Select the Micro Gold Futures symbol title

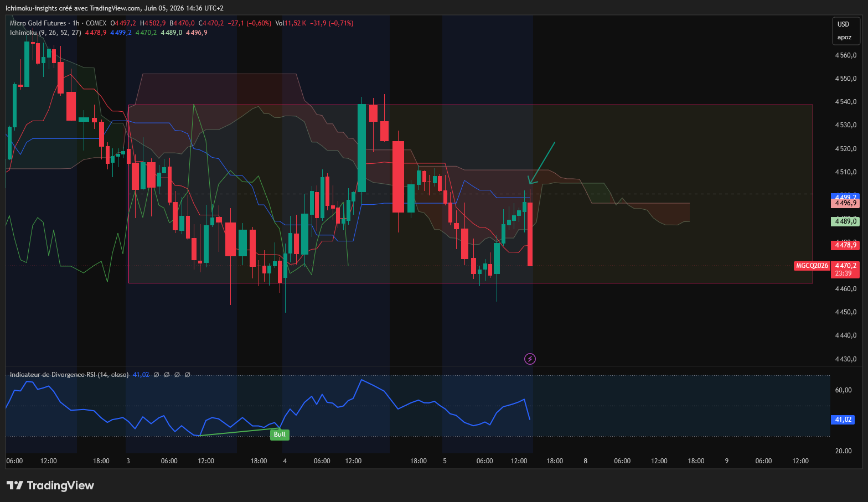point(38,23)
